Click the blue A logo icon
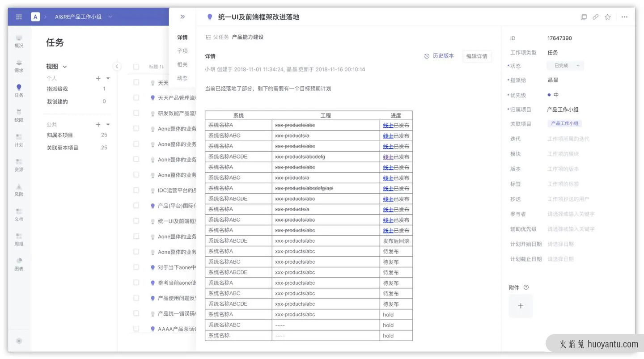This screenshot has height=359, width=644. click(x=35, y=17)
